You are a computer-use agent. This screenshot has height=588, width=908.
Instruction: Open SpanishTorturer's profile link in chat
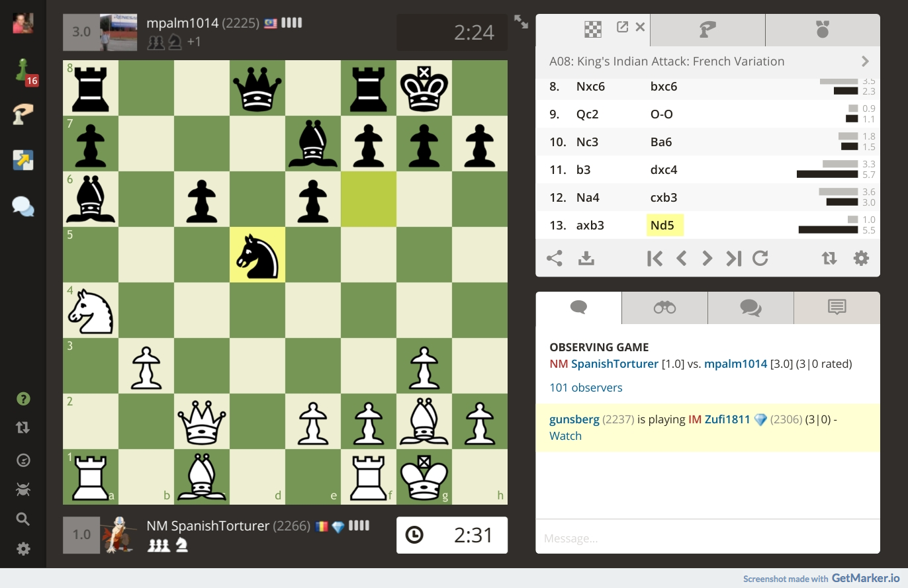coord(615,364)
